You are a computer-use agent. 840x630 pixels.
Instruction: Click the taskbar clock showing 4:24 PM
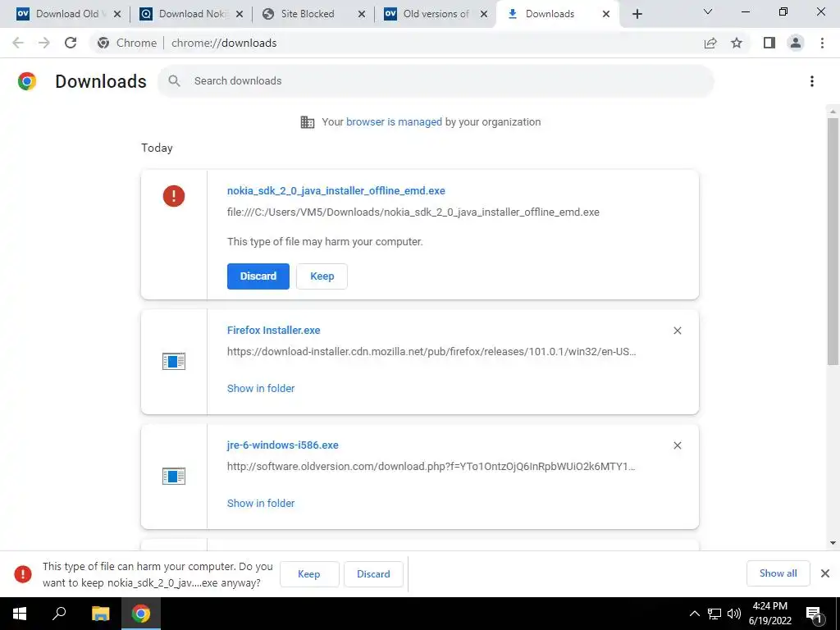click(769, 614)
